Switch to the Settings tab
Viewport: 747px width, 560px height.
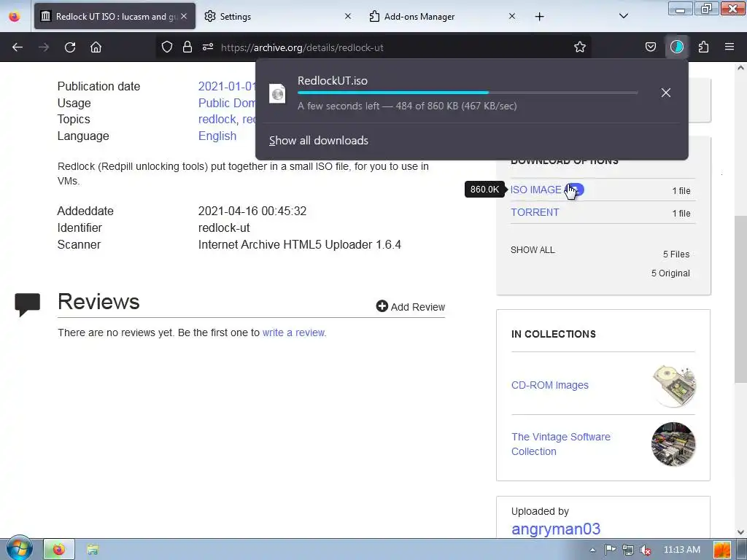[x=278, y=16]
